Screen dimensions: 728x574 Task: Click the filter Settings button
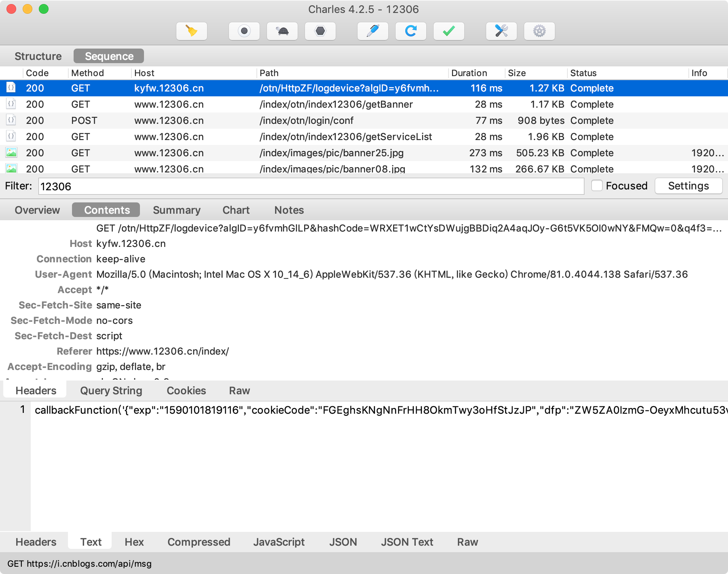click(x=688, y=186)
